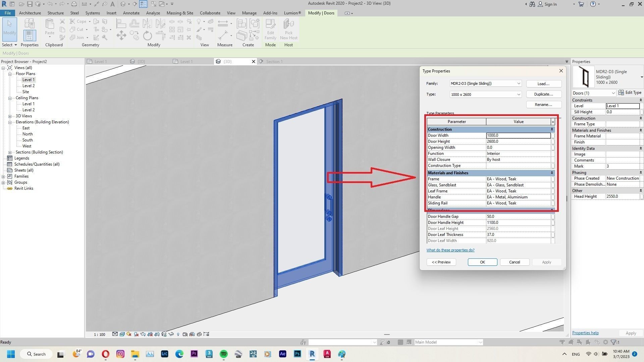Launch Spotify from the taskbar
This screenshot has width=644, height=362.
(223, 354)
